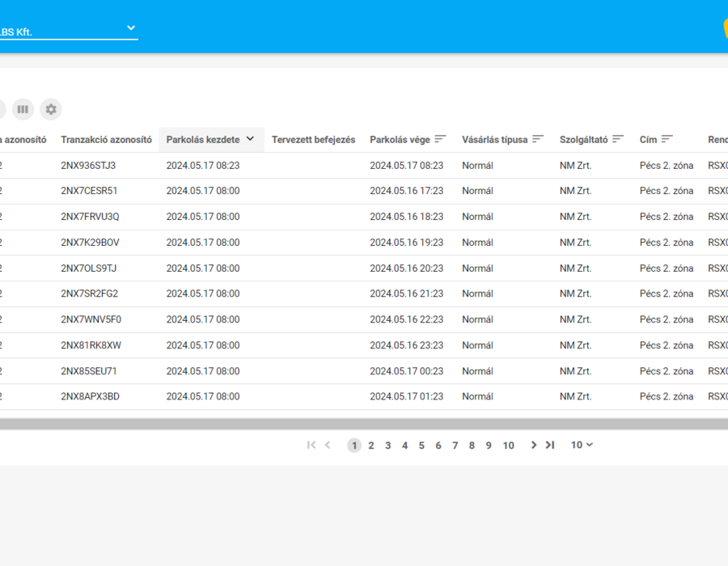Click the Cím column filter icon
Image resolution: width=728 pixels, height=566 pixels.
(667, 139)
